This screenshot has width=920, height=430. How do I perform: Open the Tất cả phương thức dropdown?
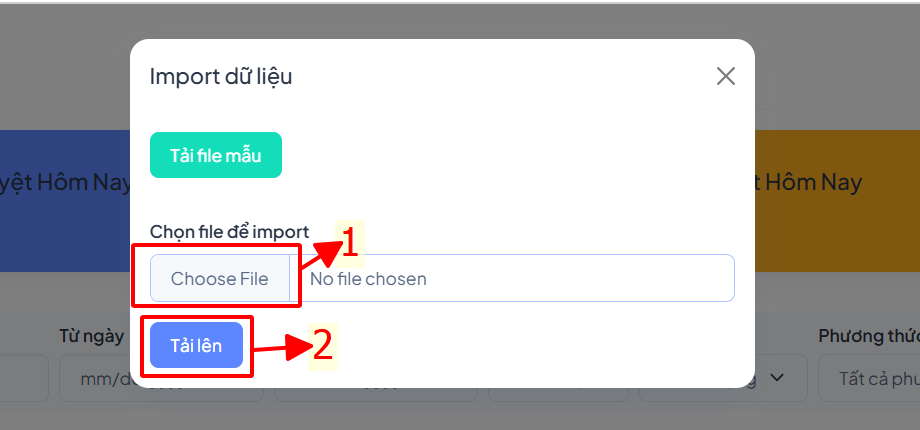tap(869, 378)
